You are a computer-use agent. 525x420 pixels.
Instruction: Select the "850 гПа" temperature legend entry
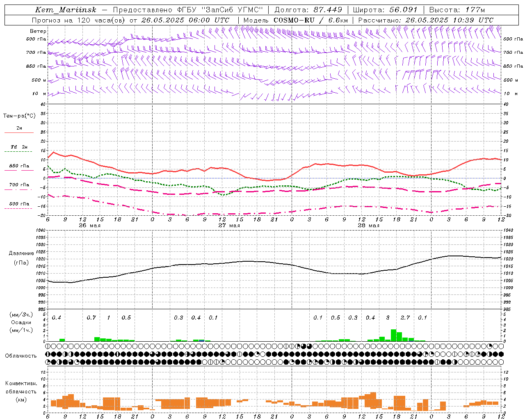[x=19, y=166]
